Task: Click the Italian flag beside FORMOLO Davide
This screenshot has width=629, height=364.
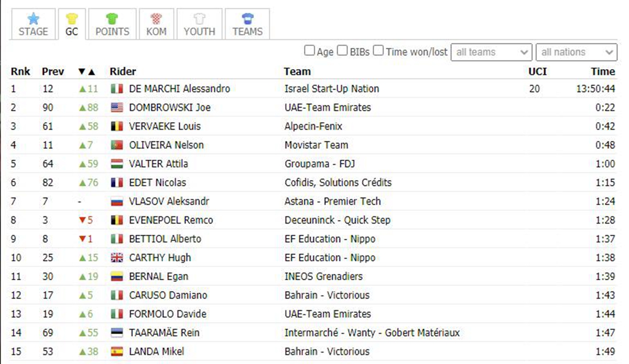Action: 117,314
